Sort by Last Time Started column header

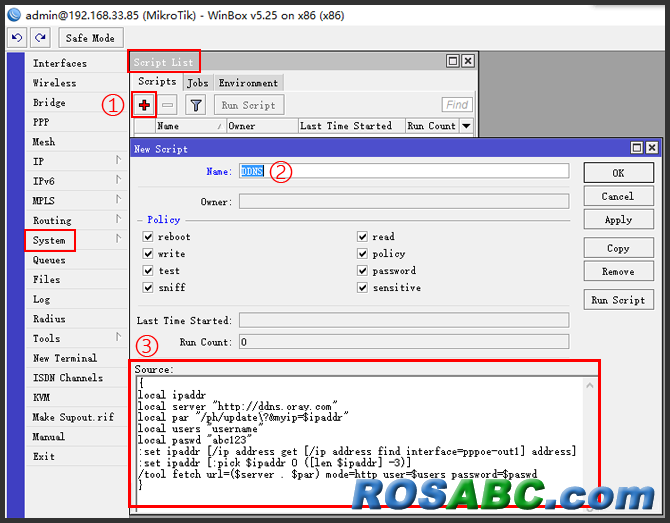point(351,126)
